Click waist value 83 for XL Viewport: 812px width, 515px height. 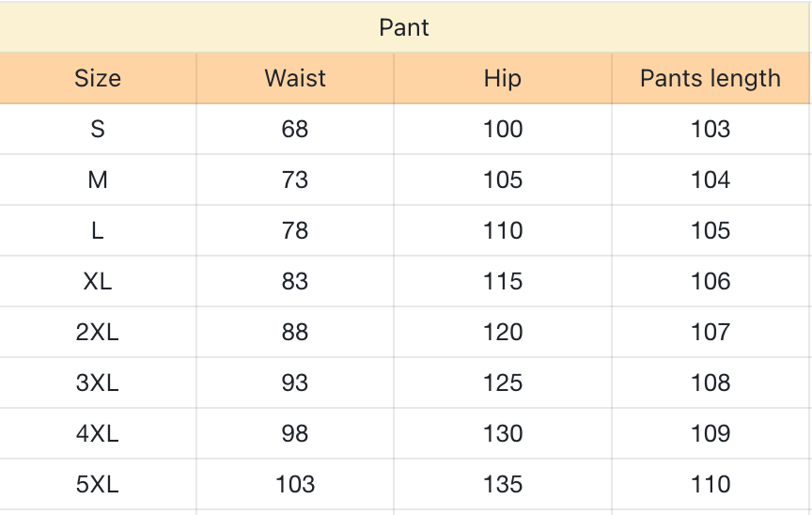(x=295, y=281)
